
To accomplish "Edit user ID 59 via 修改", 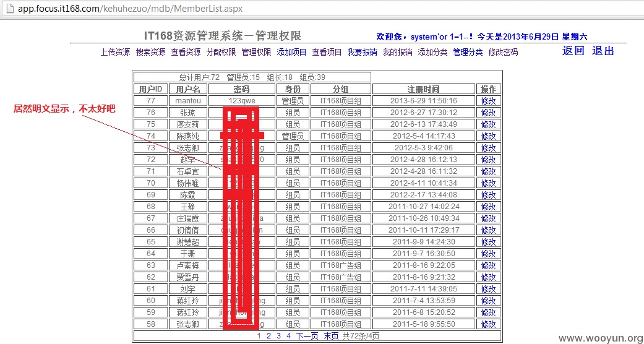I will coord(489,312).
